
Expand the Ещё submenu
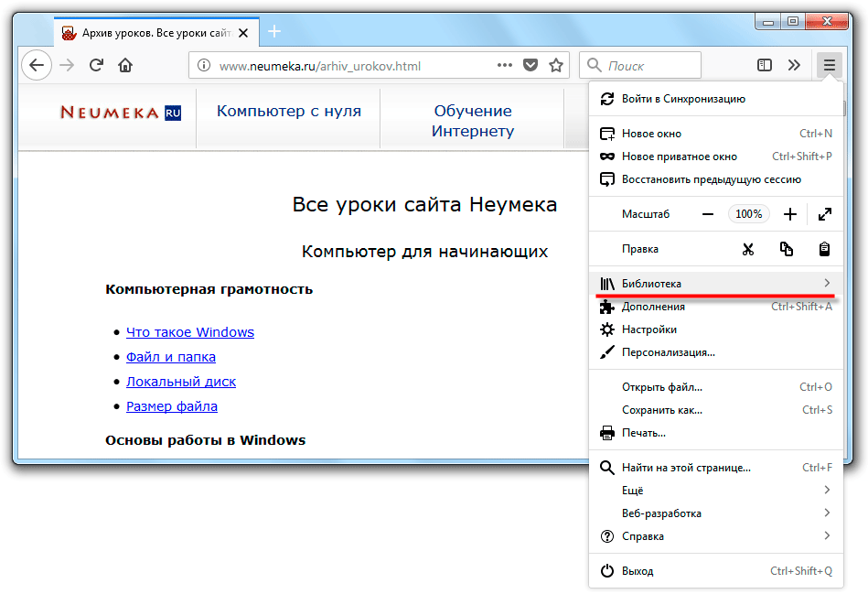coord(716,491)
